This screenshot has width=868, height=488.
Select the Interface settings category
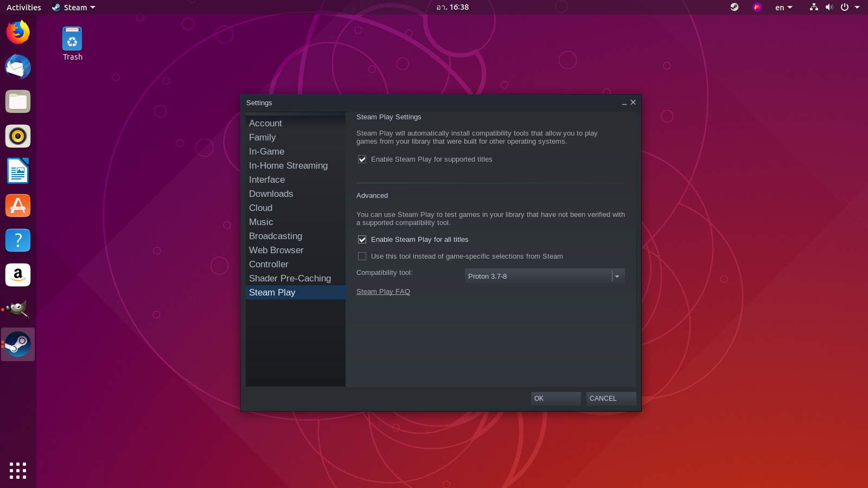click(x=296, y=179)
